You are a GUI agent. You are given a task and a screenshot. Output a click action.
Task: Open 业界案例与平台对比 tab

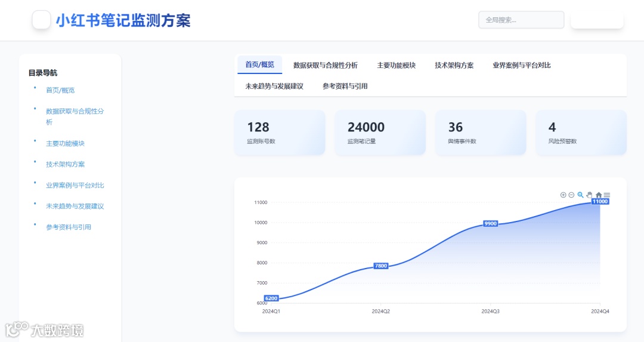pos(522,66)
